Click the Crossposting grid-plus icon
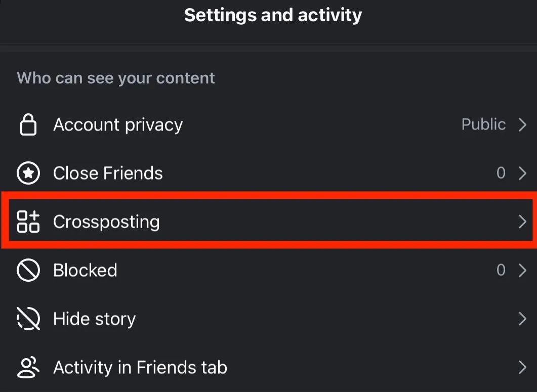 (x=28, y=222)
